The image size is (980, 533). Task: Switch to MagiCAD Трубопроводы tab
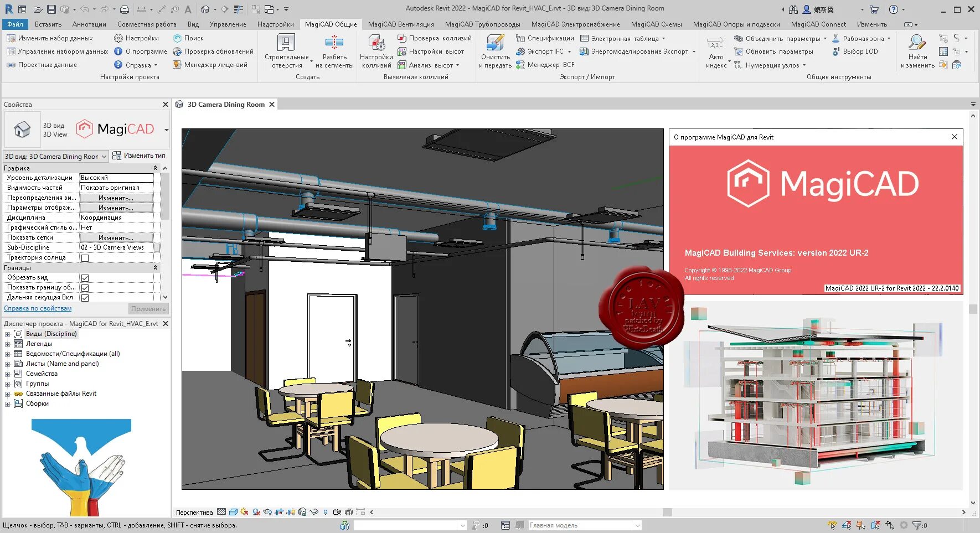click(483, 24)
